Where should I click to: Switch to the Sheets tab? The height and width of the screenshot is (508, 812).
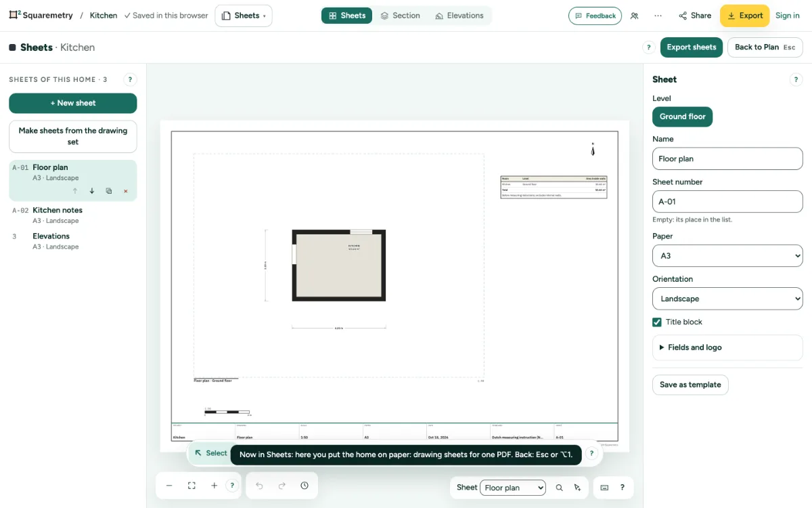pyautogui.click(x=346, y=16)
